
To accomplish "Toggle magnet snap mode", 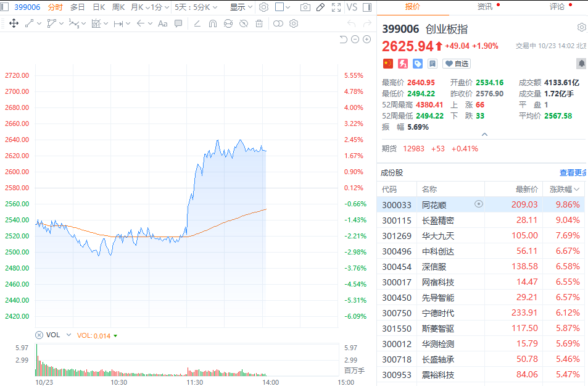I will tap(213, 23).
